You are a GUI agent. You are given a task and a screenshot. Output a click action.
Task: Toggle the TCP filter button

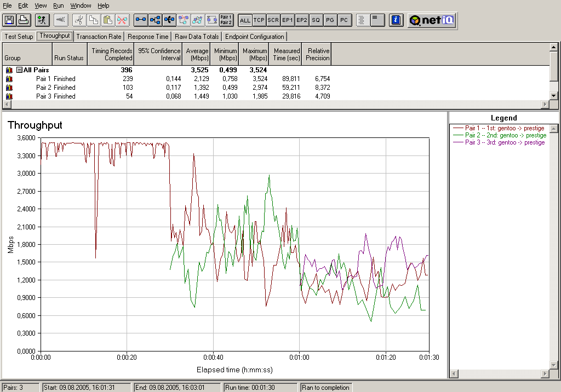pos(259,20)
